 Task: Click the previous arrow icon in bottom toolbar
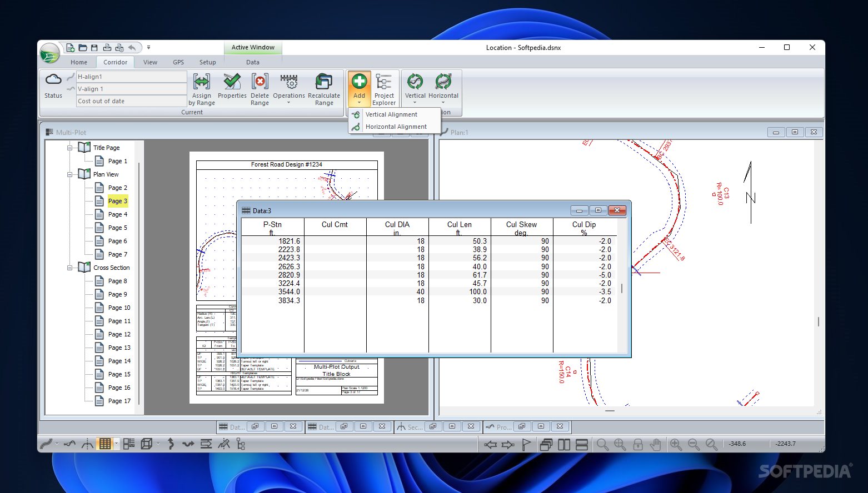coord(490,444)
